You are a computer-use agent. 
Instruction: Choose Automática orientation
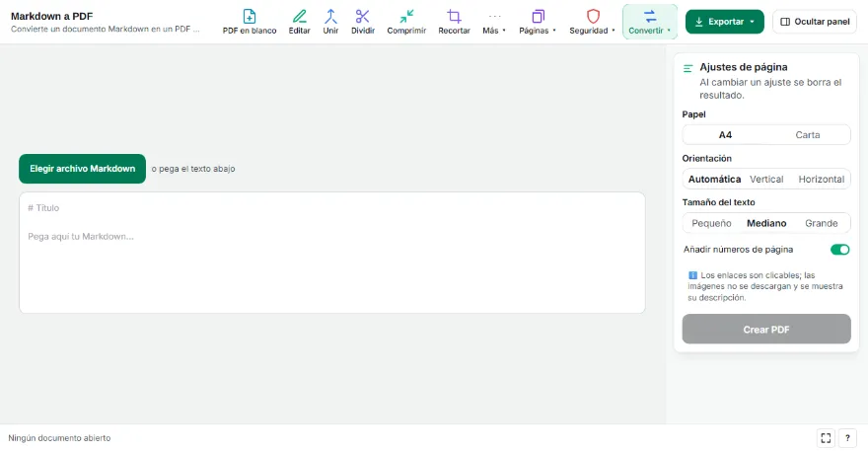[x=714, y=179]
